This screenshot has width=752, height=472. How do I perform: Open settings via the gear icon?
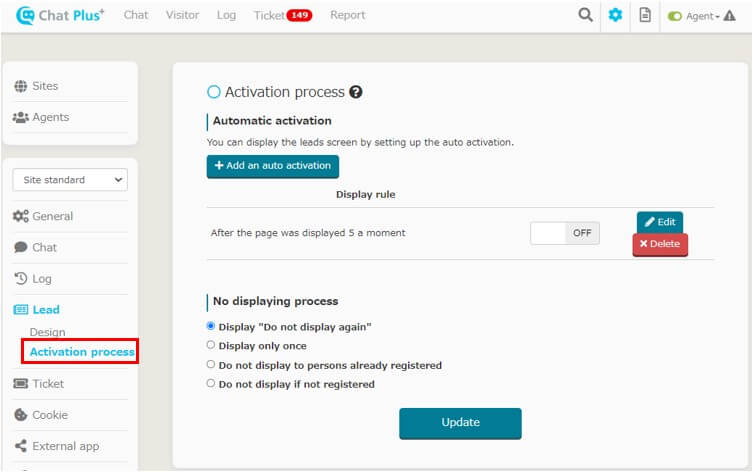[615, 15]
